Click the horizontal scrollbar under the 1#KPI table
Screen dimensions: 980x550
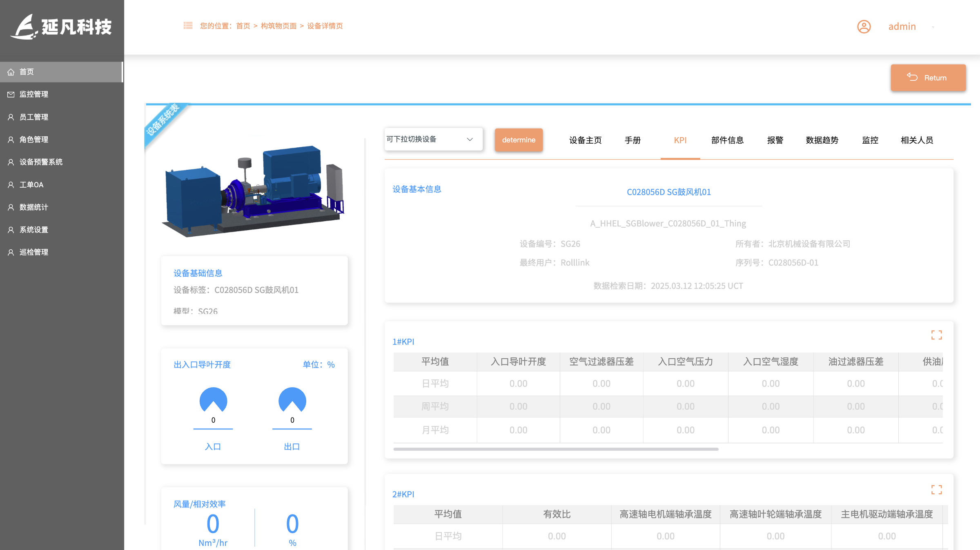pos(555,449)
